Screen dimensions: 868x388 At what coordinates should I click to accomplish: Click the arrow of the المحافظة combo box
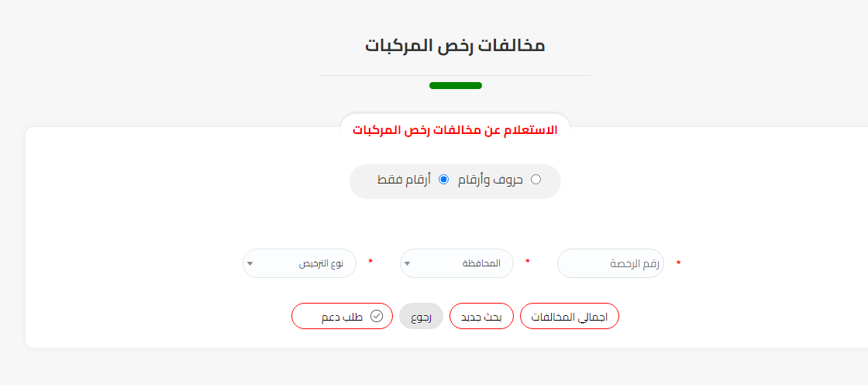pos(408,263)
